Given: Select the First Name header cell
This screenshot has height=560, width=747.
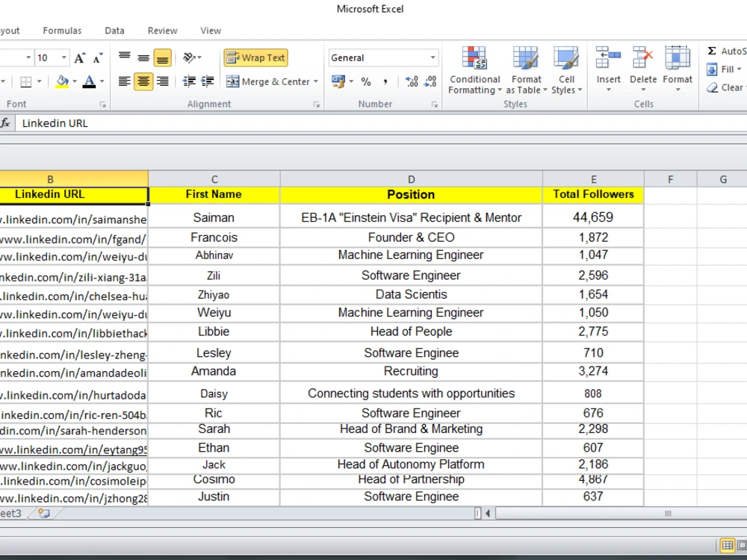Looking at the screenshot, I should point(214,194).
